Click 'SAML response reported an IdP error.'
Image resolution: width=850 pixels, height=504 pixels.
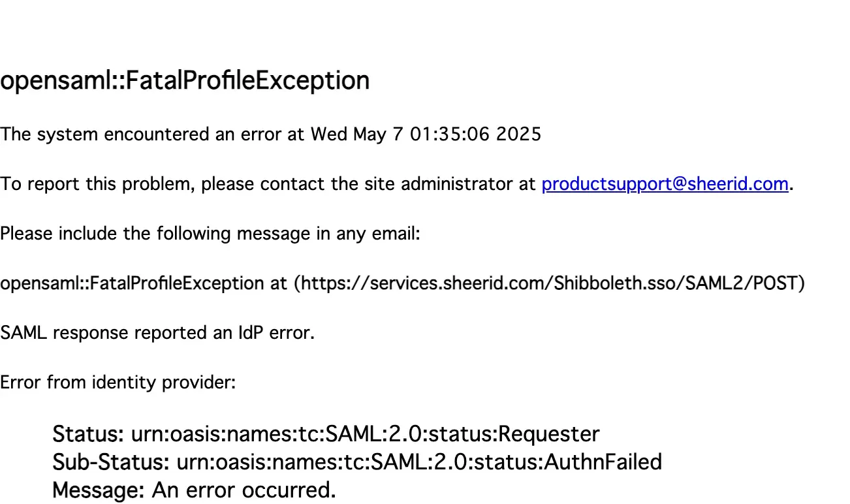click(157, 334)
